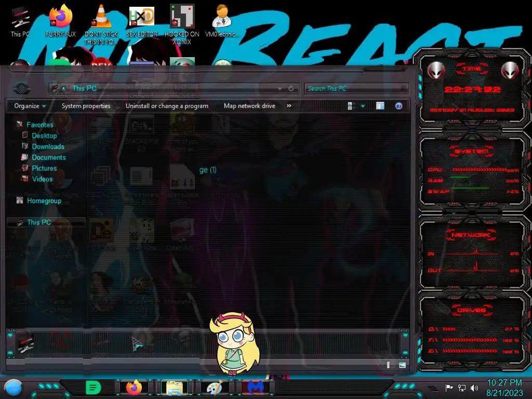532x399 pixels.
Task: Click the volume speaker tray icon
Action: pyautogui.click(x=474, y=388)
